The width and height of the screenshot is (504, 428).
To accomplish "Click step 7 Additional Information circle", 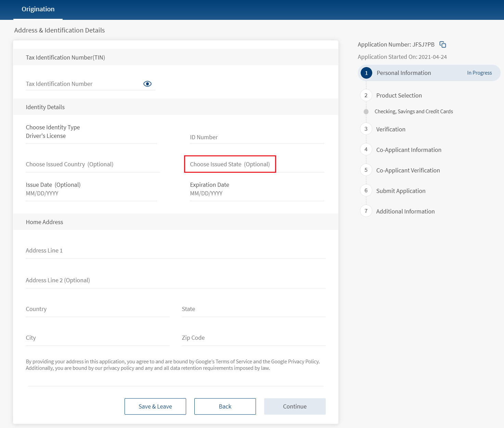I will click(366, 211).
